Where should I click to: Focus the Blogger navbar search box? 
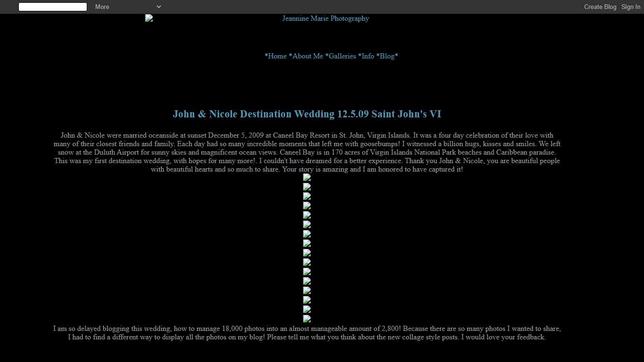tap(53, 7)
